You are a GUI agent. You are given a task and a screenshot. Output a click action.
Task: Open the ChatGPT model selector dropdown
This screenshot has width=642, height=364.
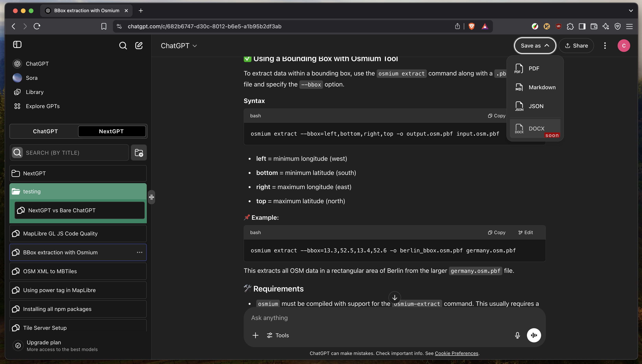[x=179, y=46]
